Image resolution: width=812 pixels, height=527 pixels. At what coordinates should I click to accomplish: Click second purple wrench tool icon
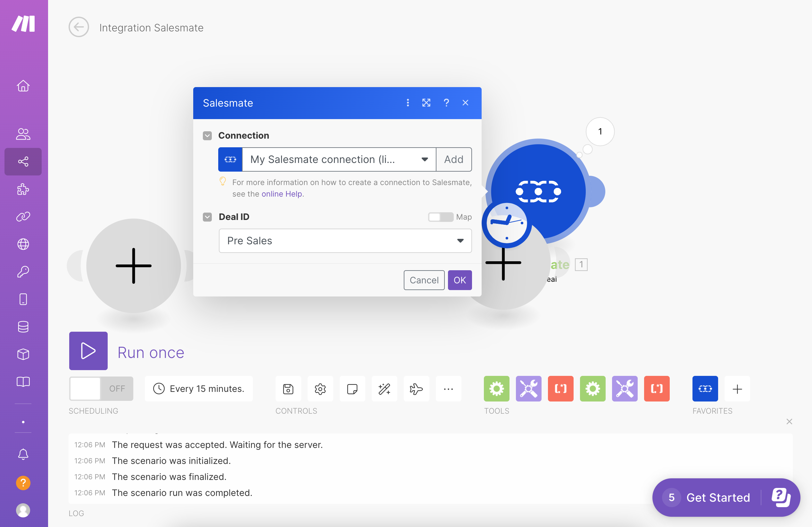(625, 389)
